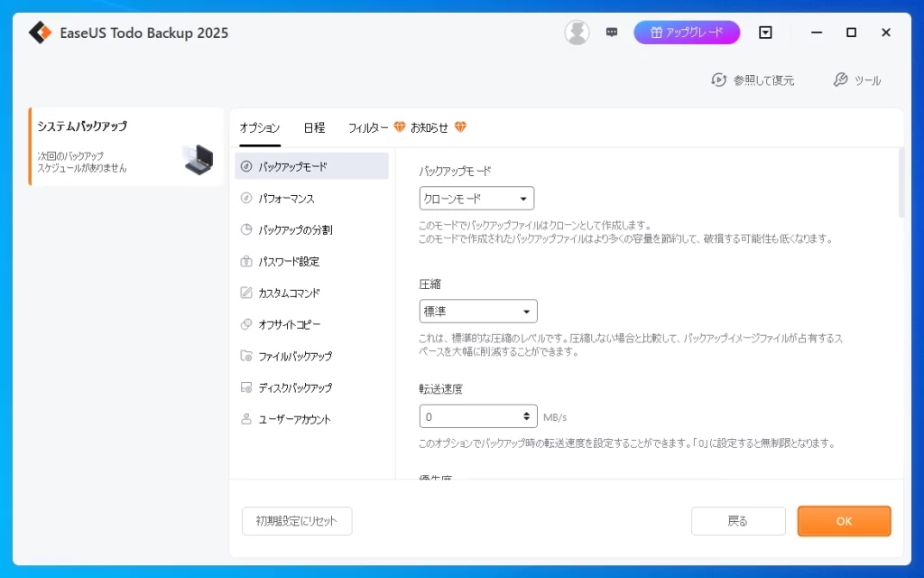
Task: Select パフォーマンス in the options sidebar
Action: point(286,199)
